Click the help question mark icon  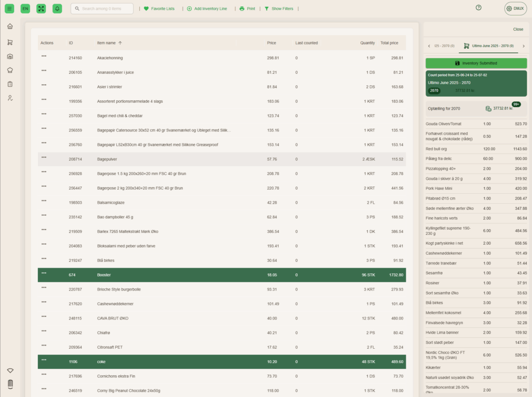[x=478, y=8]
